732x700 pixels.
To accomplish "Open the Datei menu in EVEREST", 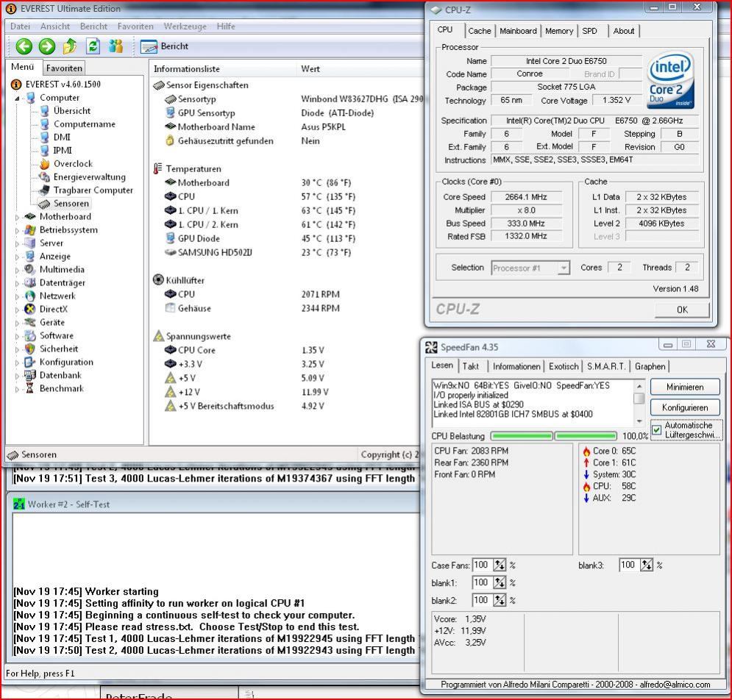I will pos(20,26).
